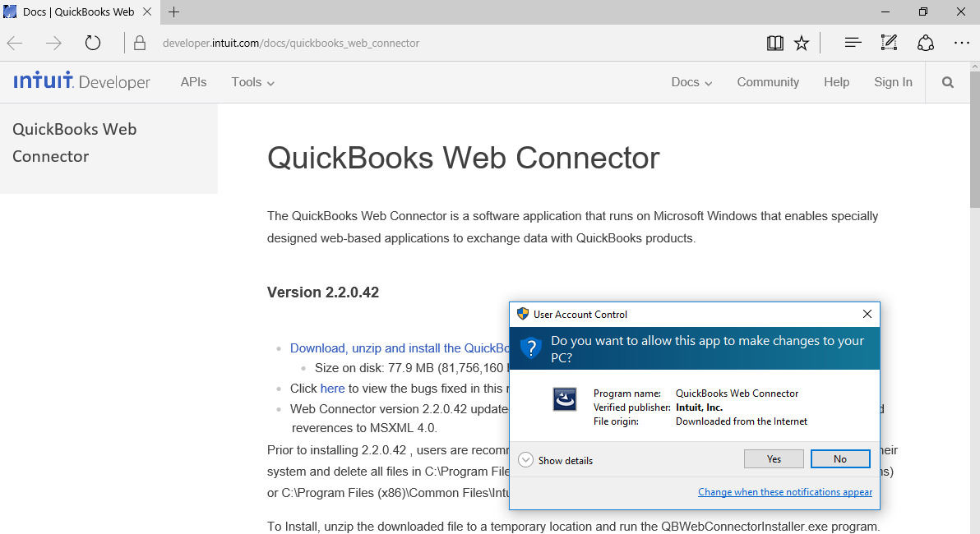Open the Tools dropdown menu

click(252, 82)
